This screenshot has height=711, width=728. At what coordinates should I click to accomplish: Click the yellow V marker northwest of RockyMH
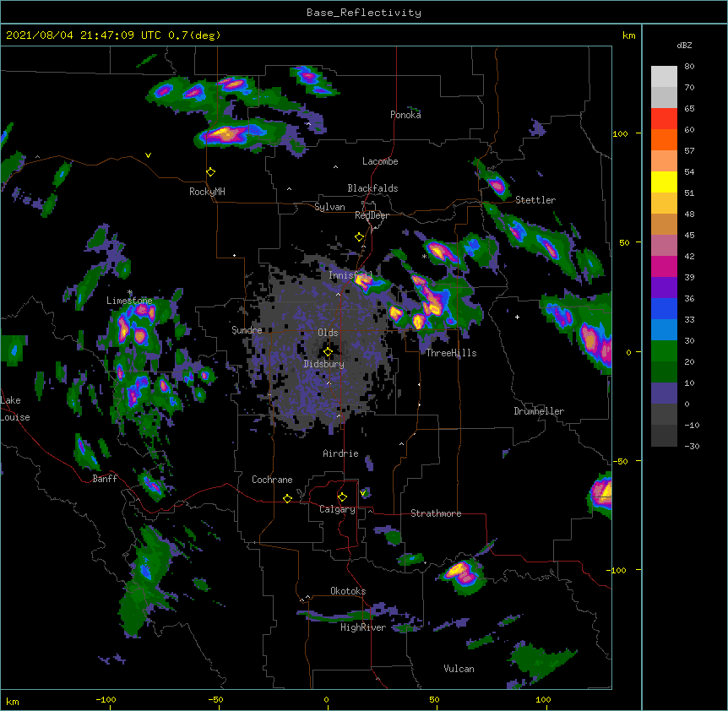point(148,155)
